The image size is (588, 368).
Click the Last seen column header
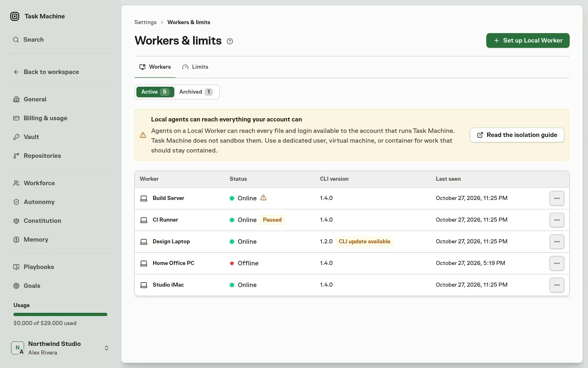(x=448, y=179)
